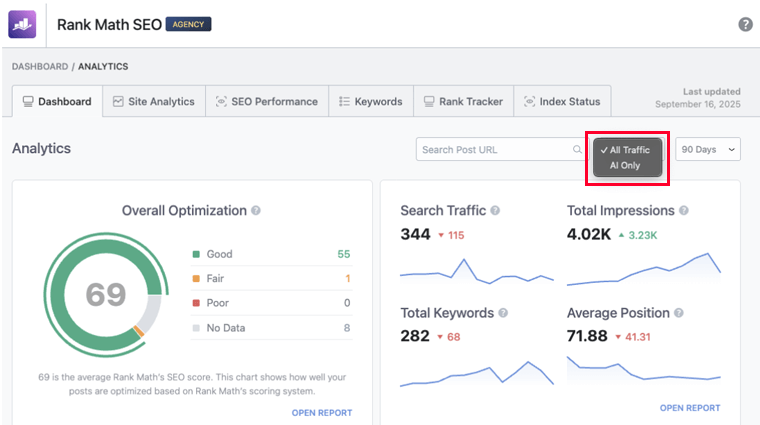Click the Poor count 0

pos(347,303)
